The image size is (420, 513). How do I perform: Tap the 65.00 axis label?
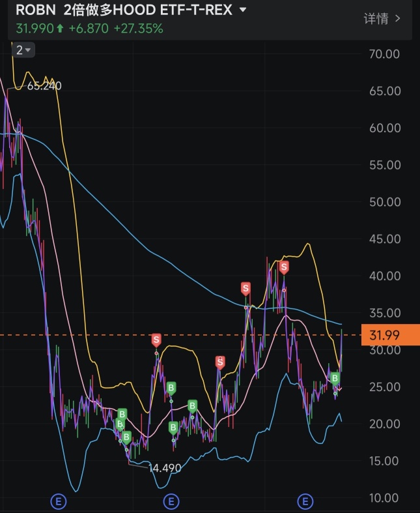pos(385,91)
